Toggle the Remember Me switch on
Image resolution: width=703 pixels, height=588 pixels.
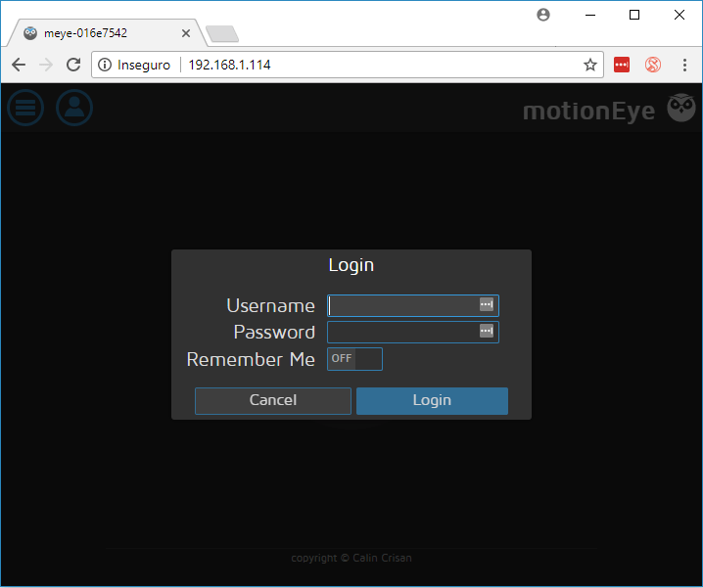pos(354,359)
